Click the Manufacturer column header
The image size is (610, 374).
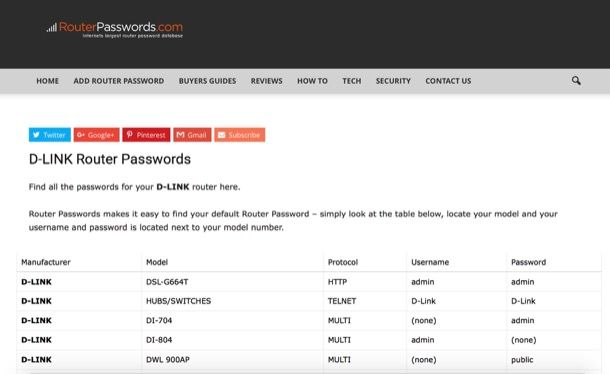point(46,262)
